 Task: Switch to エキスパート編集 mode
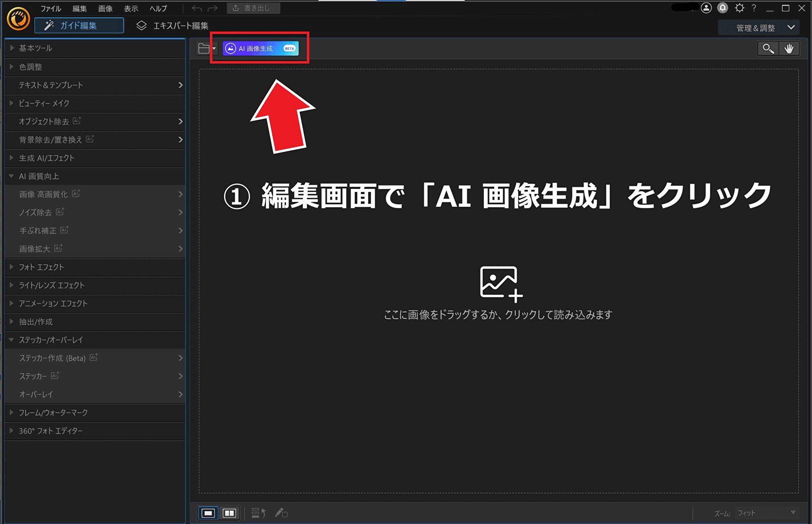173,26
